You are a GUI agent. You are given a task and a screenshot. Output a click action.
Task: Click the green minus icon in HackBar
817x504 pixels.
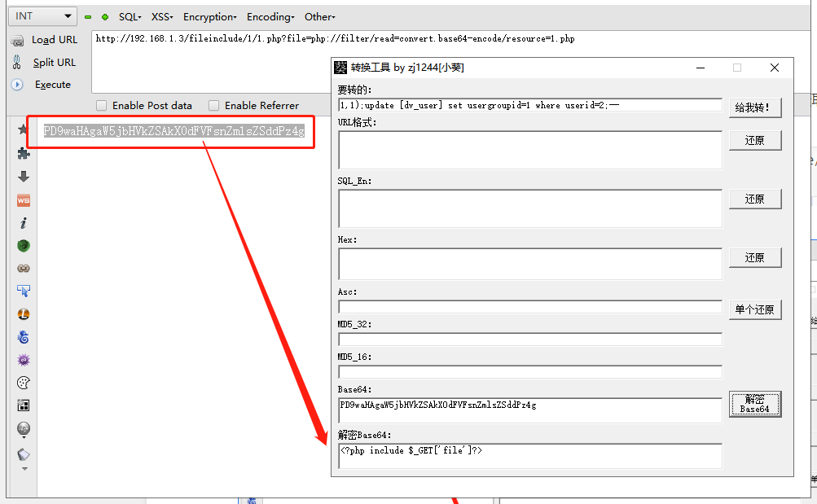pyautogui.click(x=88, y=17)
